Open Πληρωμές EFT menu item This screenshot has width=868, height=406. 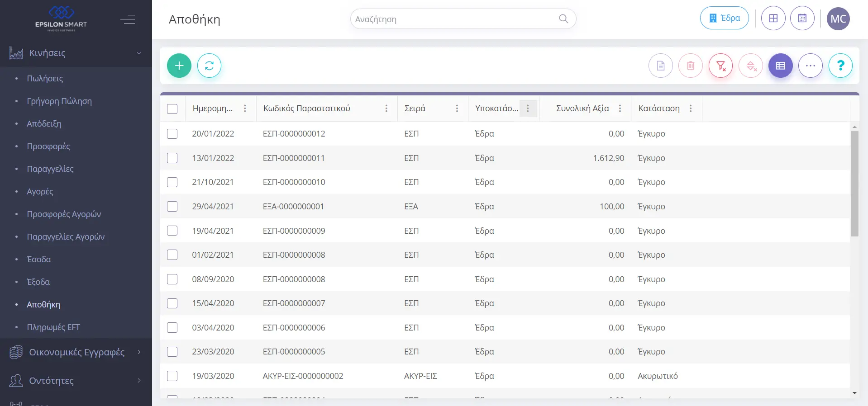[x=53, y=327]
